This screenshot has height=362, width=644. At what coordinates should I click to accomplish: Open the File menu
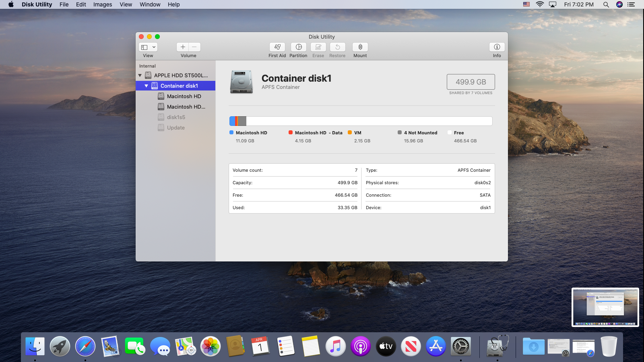tap(64, 4)
